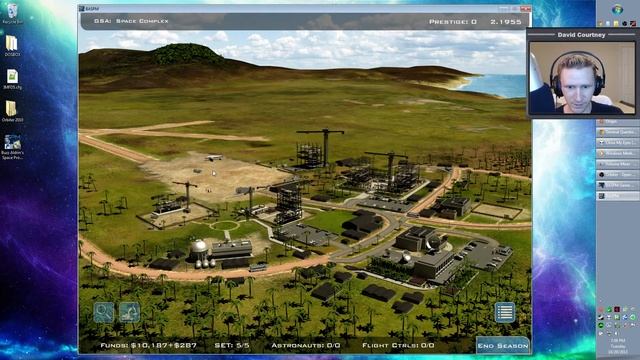This screenshot has height=360, width=640.
Task: Select the white observatory dome building
Action: point(199,247)
